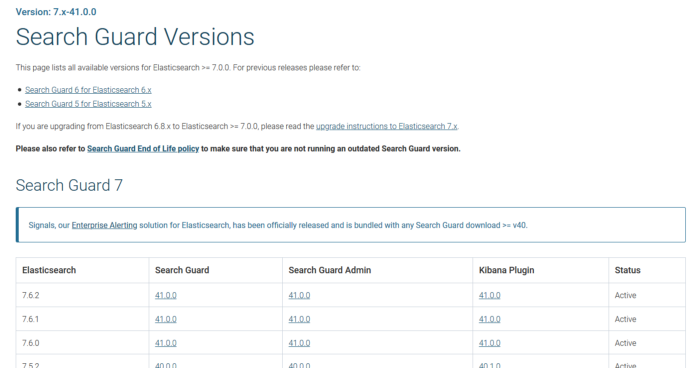Select the 'Active' status in 7.6.0 row
This screenshot has height=368, width=700.
(625, 343)
